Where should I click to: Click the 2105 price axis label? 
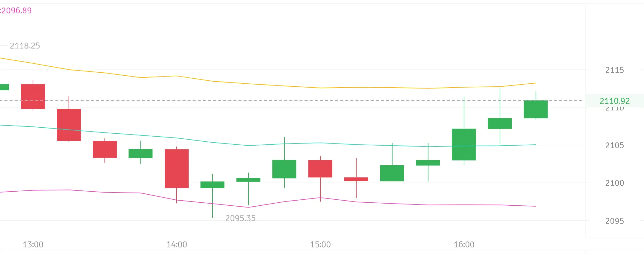pyautogui.click(x=615, y=145)
